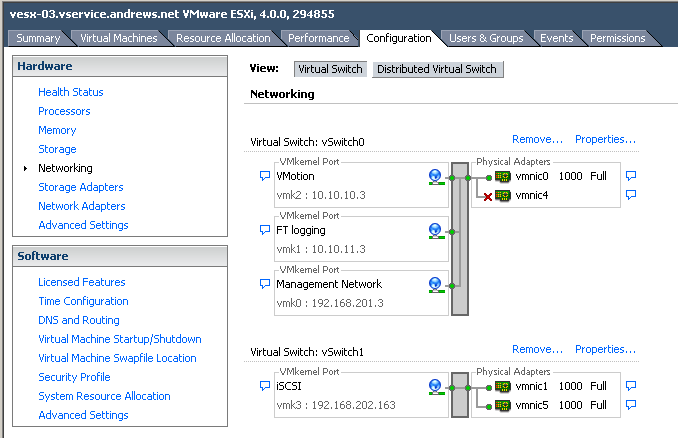Viewport: 678px width, 438px height.
Task: Open the Virtual Machines tab
Action: 118,38
